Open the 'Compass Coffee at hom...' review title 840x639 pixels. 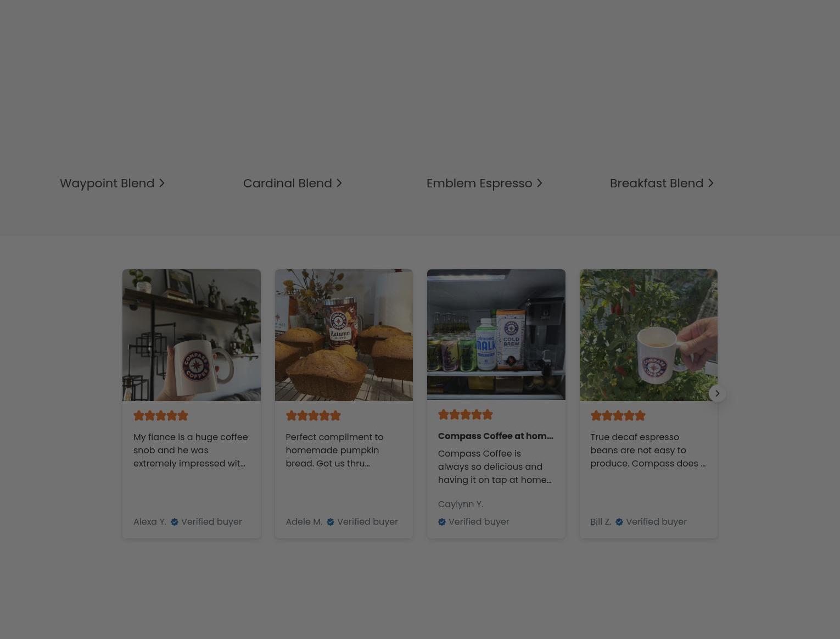496,436
